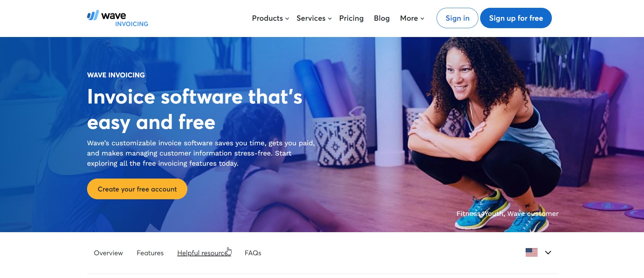Open country selector chevron next to flag
The image size is (644, 278).
click(548, 253)
